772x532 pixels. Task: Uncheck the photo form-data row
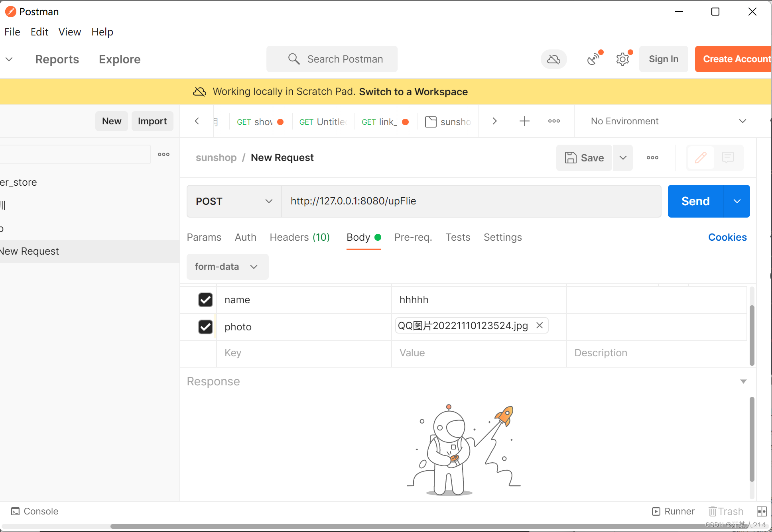pos(205,327)
